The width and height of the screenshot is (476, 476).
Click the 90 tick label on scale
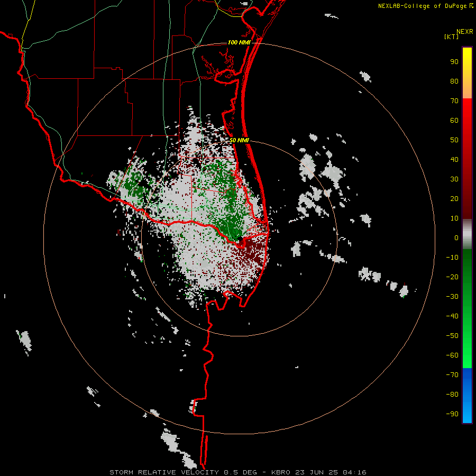click(x=454, y=62)
